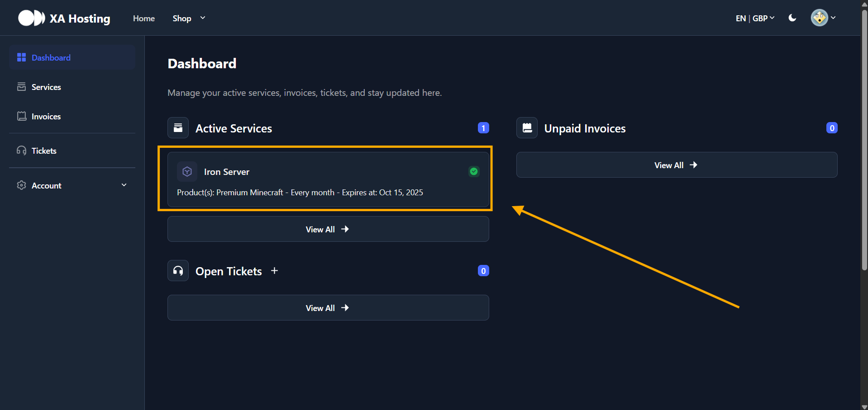The width and height of the screenshot is (868, 410).
Task: Click the green active status check icon
Action: (474, 171)
